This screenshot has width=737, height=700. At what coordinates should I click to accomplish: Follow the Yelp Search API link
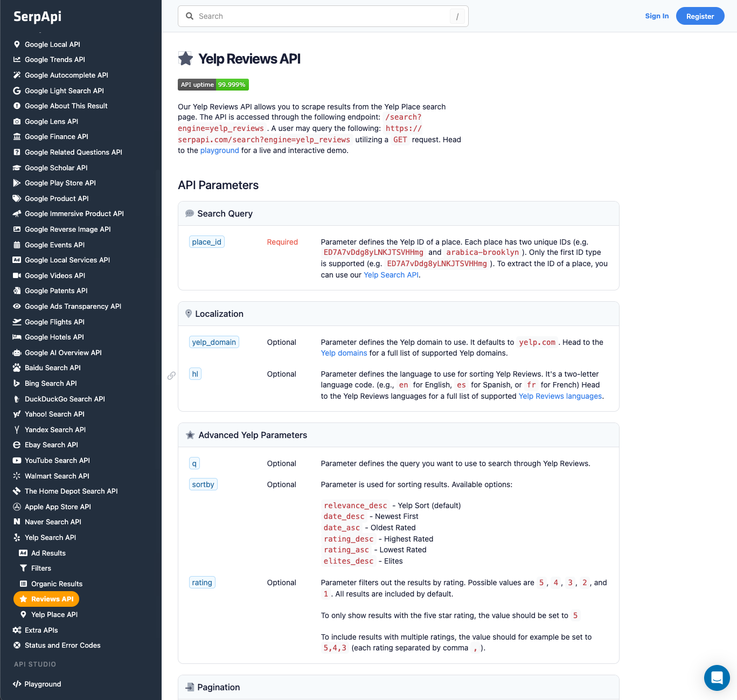pyautogui.click(x=391, y=275)
